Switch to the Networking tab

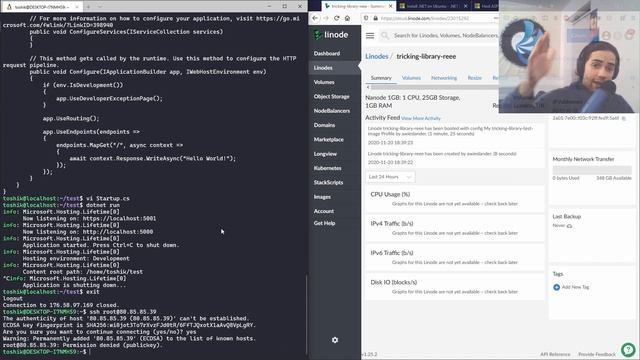pyautogui.click(x=444, y=78)
